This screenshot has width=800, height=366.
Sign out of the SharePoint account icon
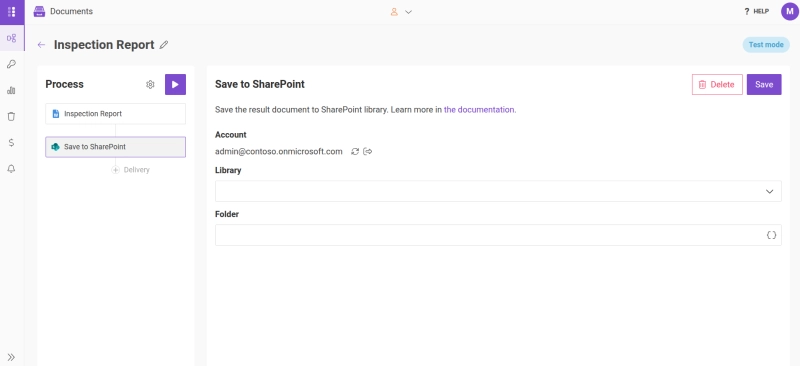368,152
